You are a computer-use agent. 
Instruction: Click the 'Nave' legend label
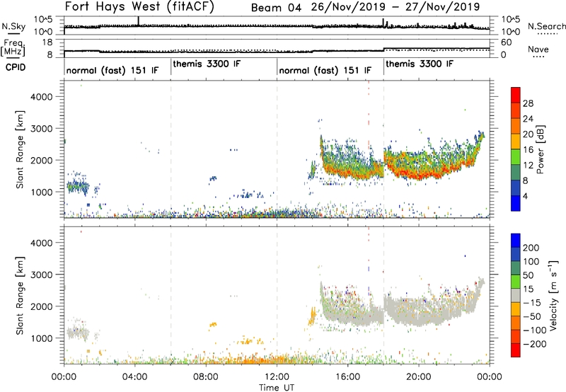pos(538,49)
